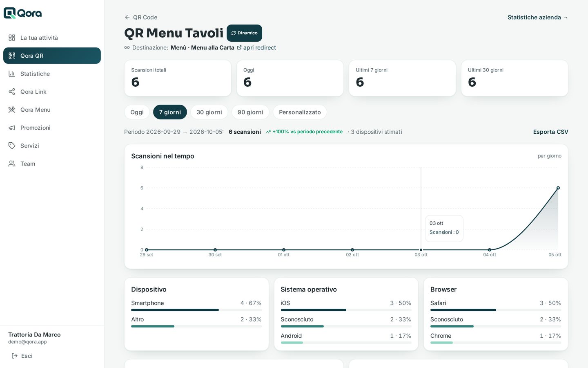Open the apri redirect link
588x368 pixels.
pyautogui.click(x=256, y=47)
